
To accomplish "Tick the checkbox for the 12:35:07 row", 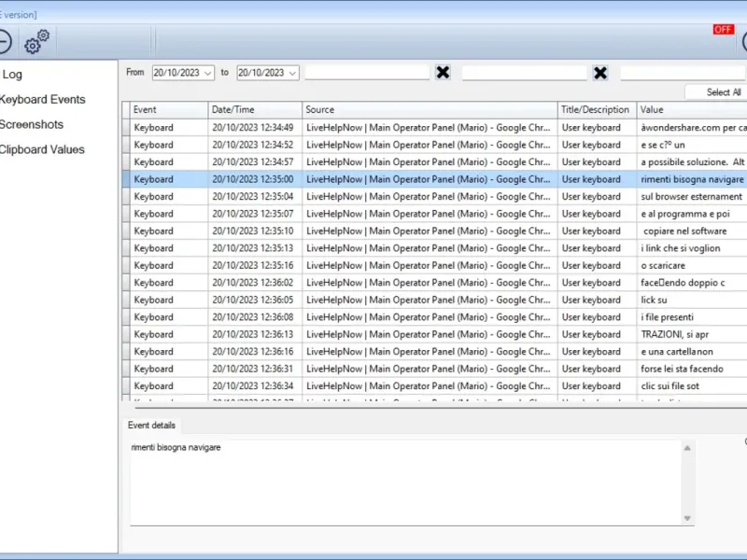I will pyautogui.click(x=126, y=214).
